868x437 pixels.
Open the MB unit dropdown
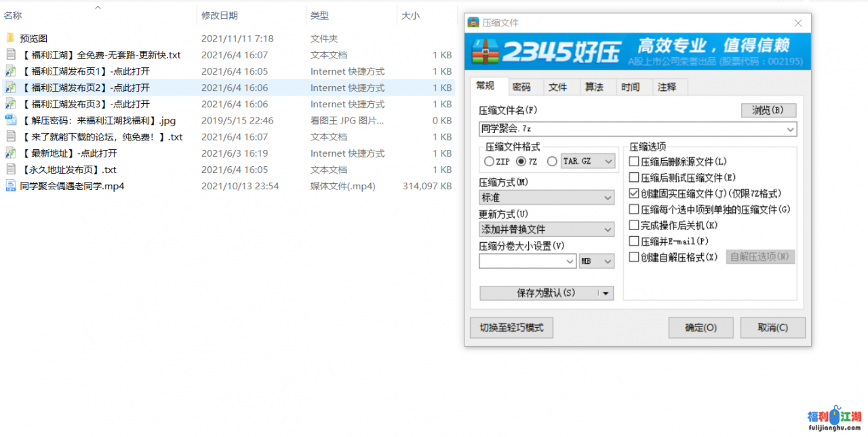click(x=597, y=261)
